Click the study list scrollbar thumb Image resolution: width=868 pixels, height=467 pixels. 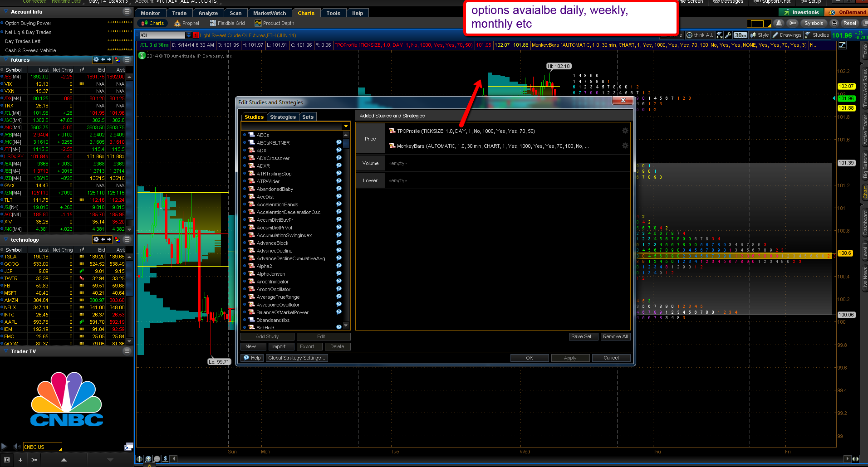coord(346,144)
